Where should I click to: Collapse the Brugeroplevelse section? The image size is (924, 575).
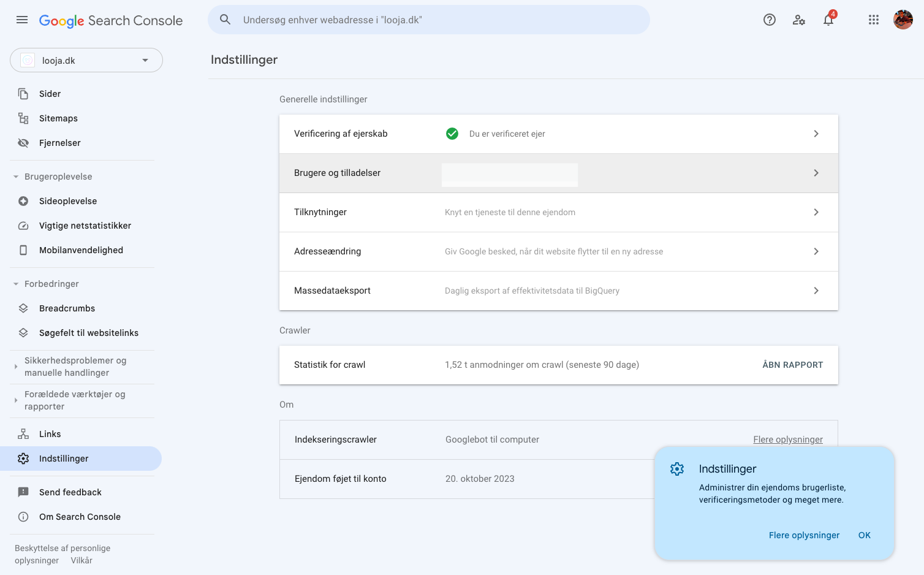(16, 177)
